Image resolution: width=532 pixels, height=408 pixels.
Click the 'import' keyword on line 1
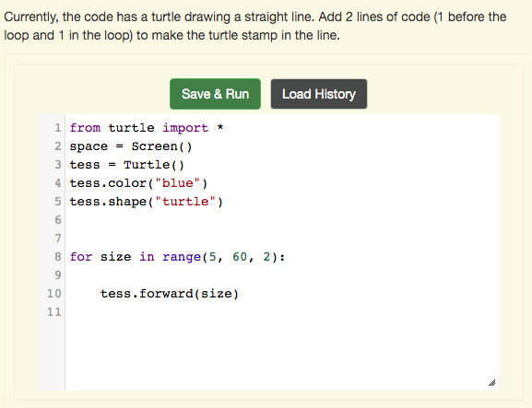click(185, 128)
